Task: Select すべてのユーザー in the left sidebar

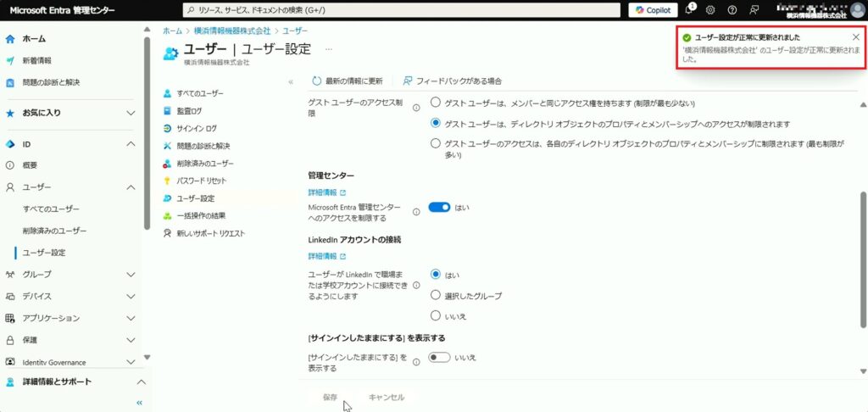Action: tap(51, 209)
